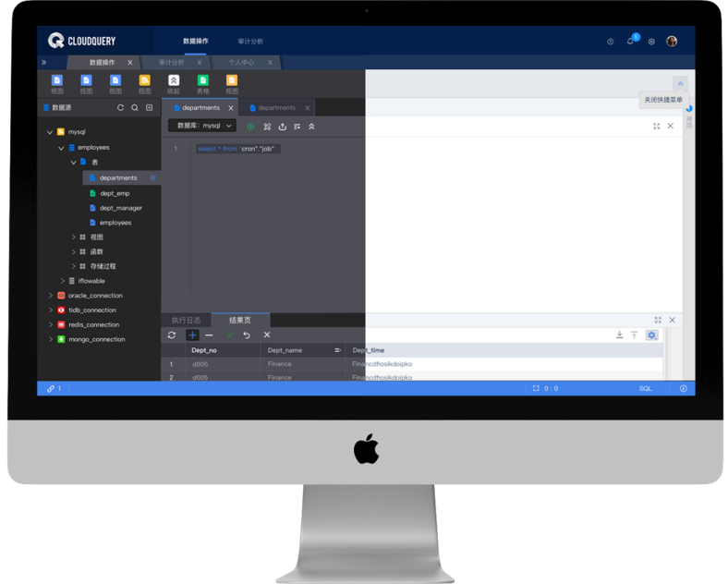The image size is (728, 584).
Task: Collapse the employees database node
Action: (x=61, y=148)
